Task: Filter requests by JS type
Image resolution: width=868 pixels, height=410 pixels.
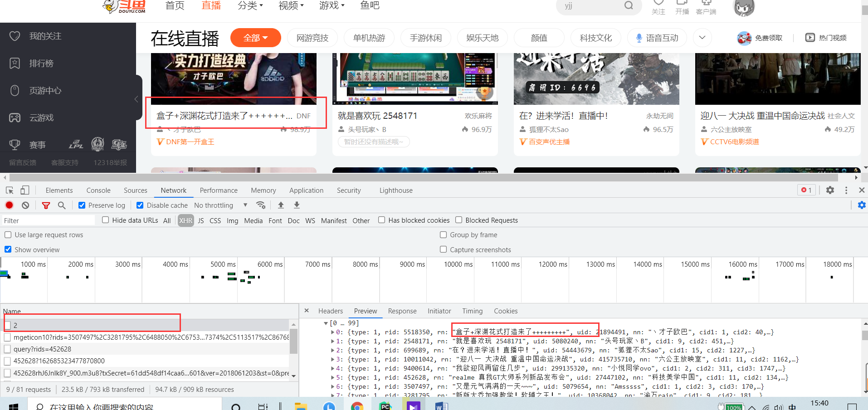Action: (201, 220)
